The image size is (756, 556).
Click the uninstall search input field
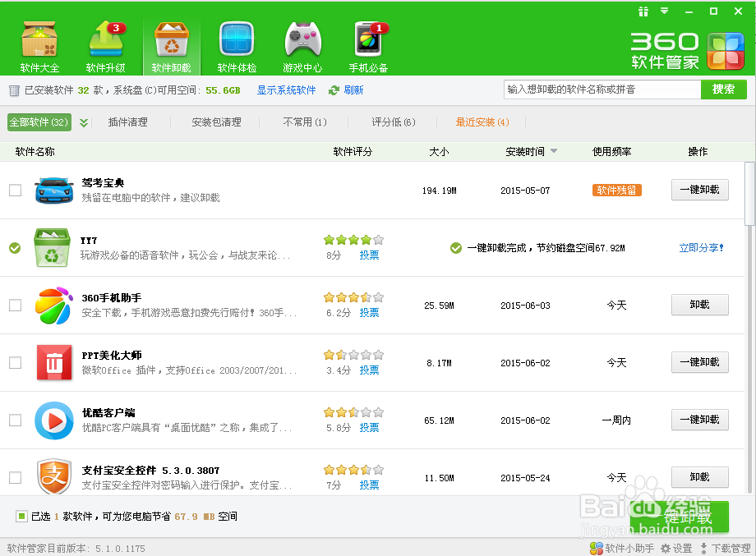pos(602,90)
